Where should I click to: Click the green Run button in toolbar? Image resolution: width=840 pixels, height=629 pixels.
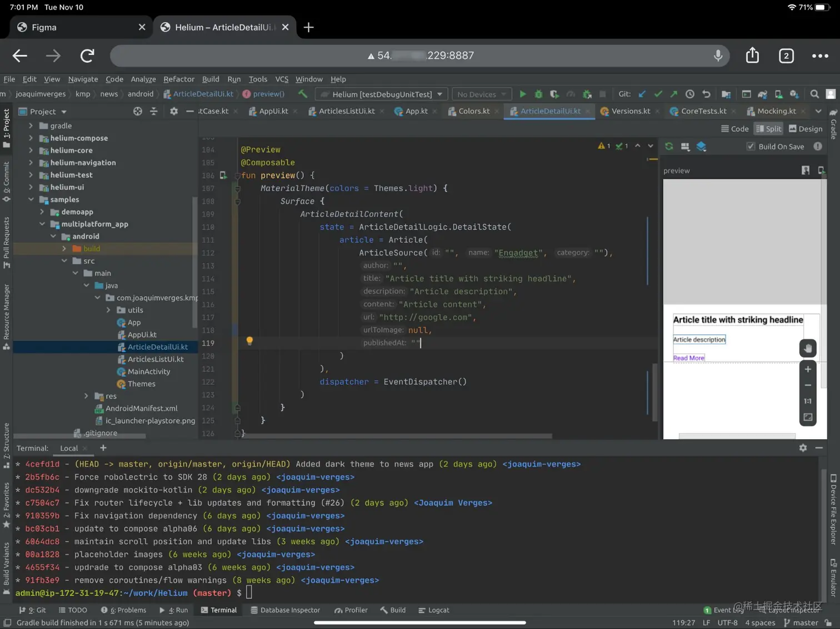point(522,94)
